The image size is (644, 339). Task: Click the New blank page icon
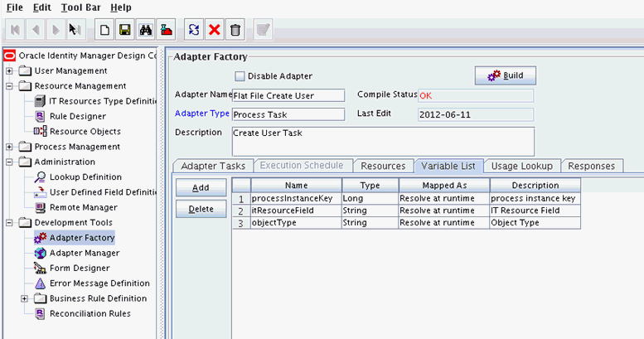[104, 30]
